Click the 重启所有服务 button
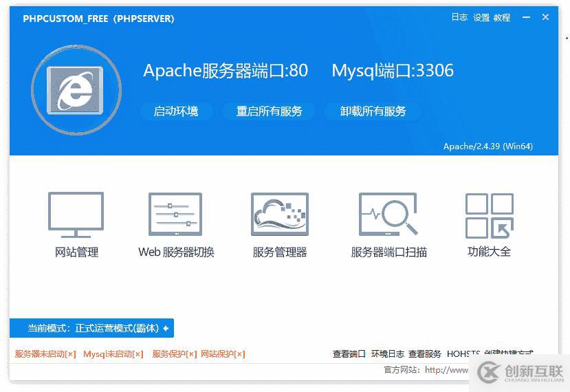The width and height of the screenshot is (570, 392). [x=269, y=111]
